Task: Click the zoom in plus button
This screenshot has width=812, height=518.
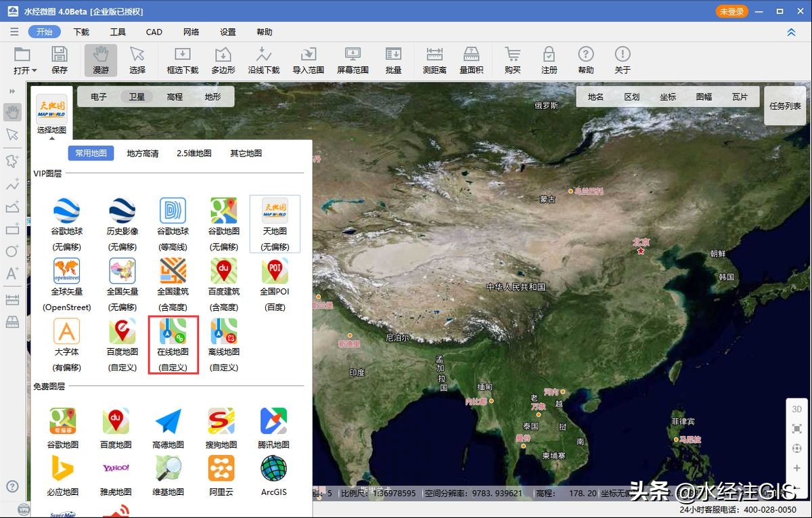Action: (x=796, y=468)
